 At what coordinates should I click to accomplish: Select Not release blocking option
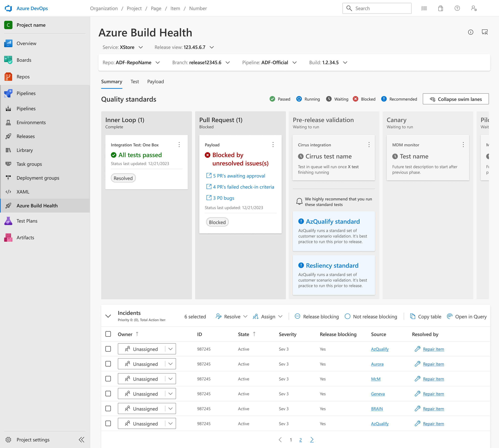point(371,317)
